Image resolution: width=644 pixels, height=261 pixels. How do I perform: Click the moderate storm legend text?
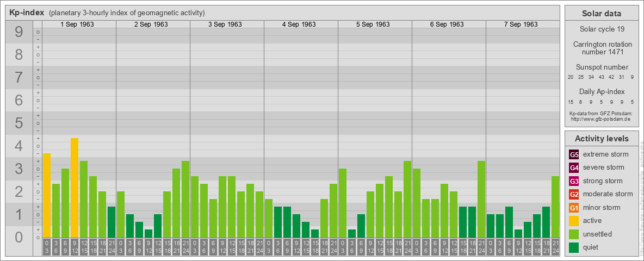coord(608,194)
